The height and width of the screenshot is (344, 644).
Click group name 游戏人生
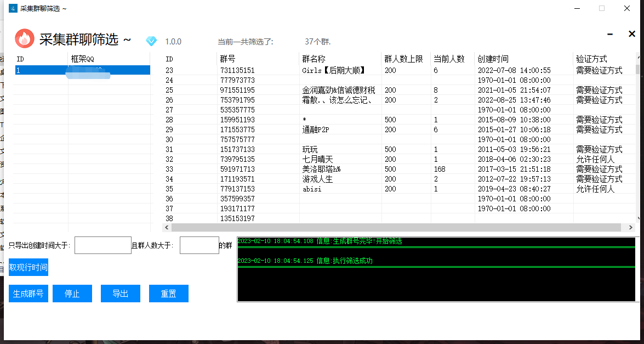coord(317,179)
